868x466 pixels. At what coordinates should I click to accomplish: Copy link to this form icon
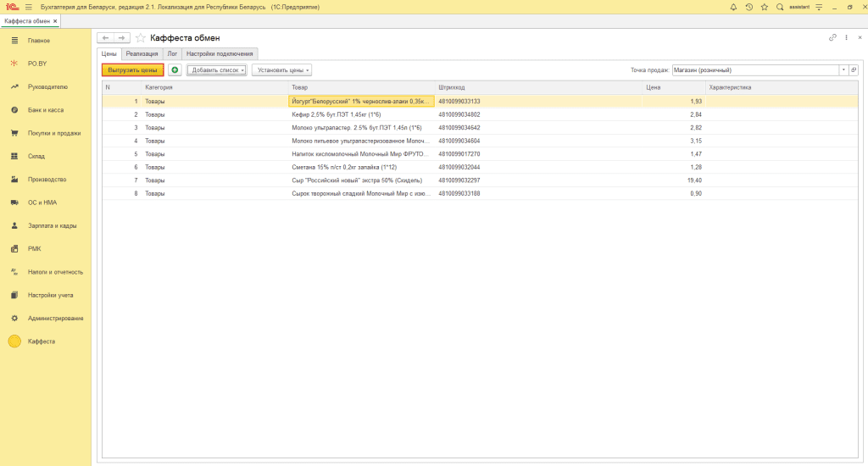point(832,37)
